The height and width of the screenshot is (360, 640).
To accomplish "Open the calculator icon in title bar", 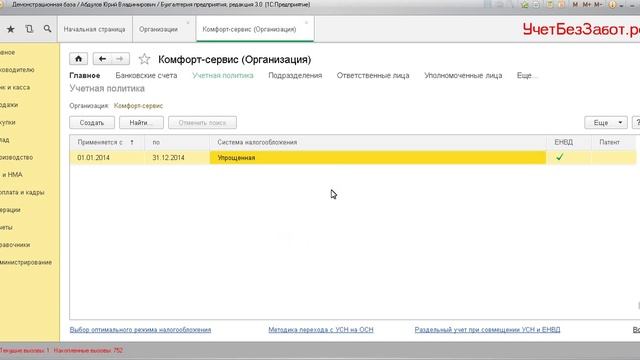I will 550,4.
